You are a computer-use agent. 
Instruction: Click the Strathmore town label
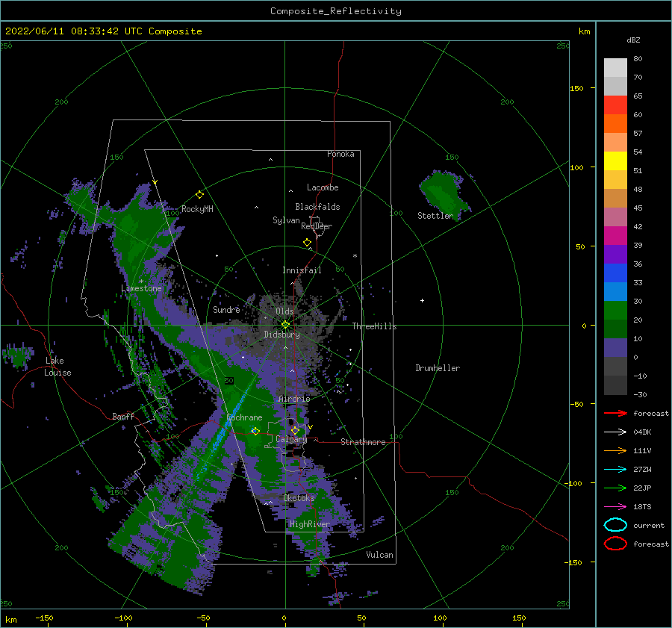coord(363,442)
